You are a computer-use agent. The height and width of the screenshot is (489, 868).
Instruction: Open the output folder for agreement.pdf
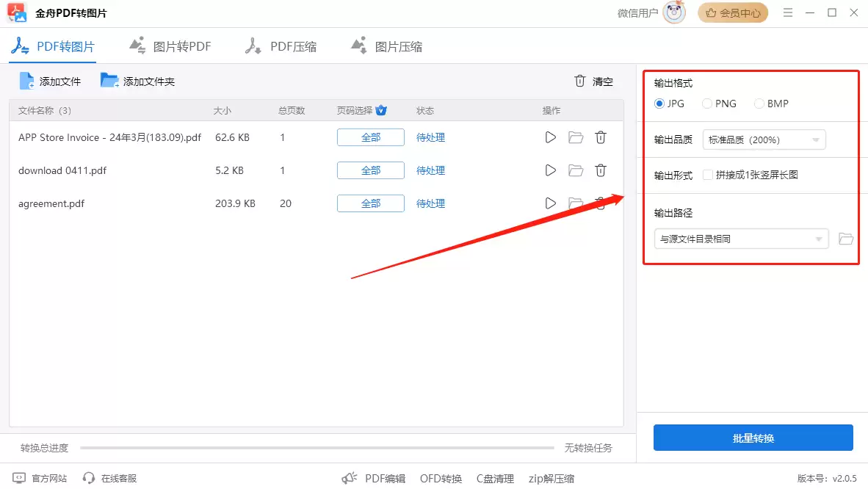[x=575, y=203]
